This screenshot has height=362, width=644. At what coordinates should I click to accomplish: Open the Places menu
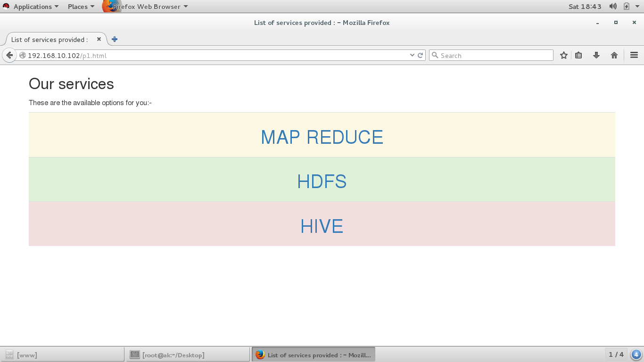coord(81,7)
